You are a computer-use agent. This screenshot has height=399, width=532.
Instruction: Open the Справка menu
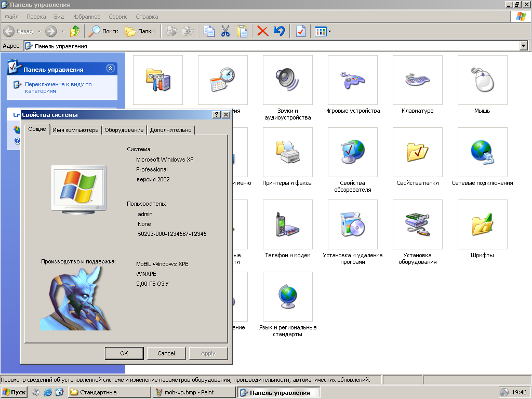coord(147,17)
